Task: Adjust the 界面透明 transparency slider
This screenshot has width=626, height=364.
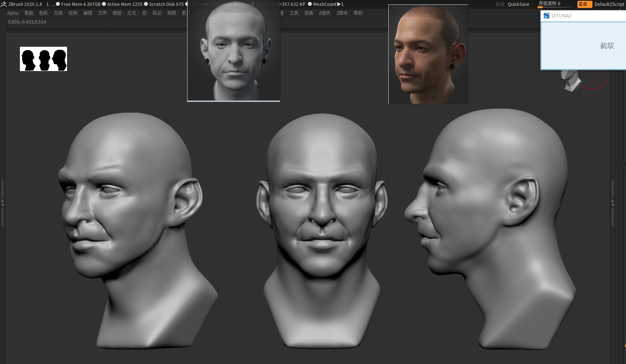Action: [556, 4]
